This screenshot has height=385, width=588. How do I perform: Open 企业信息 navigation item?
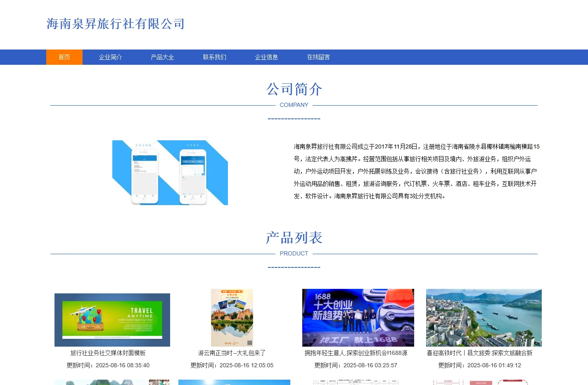(266, 57)
